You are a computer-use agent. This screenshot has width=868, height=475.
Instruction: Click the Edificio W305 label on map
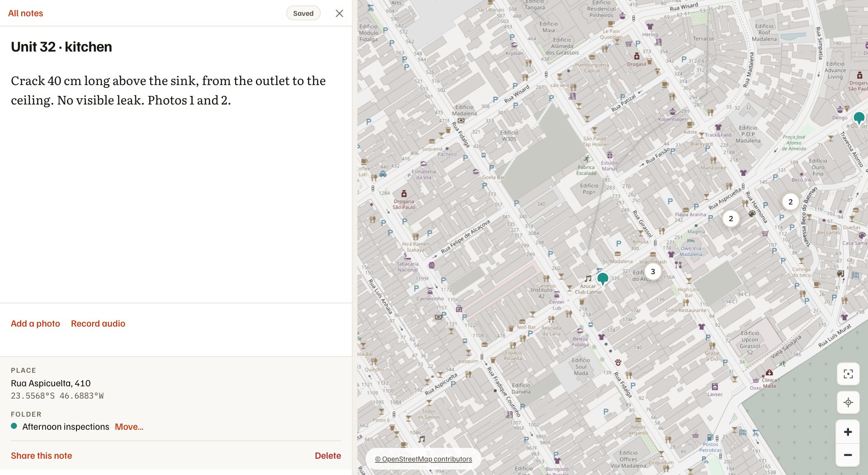[x=509, y=136]
